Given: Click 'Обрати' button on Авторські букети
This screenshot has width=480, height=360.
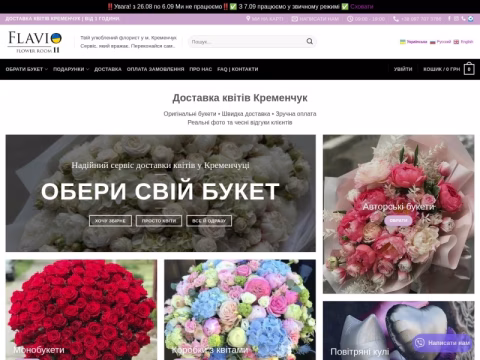Looking at the screenshot, I should 398,221.
